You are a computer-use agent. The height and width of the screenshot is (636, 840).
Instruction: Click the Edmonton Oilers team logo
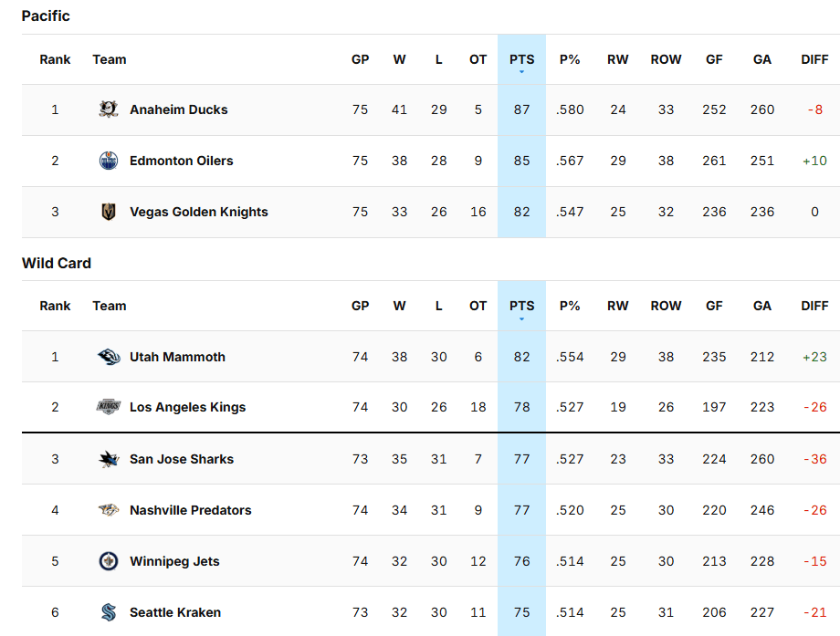point(109,161)
